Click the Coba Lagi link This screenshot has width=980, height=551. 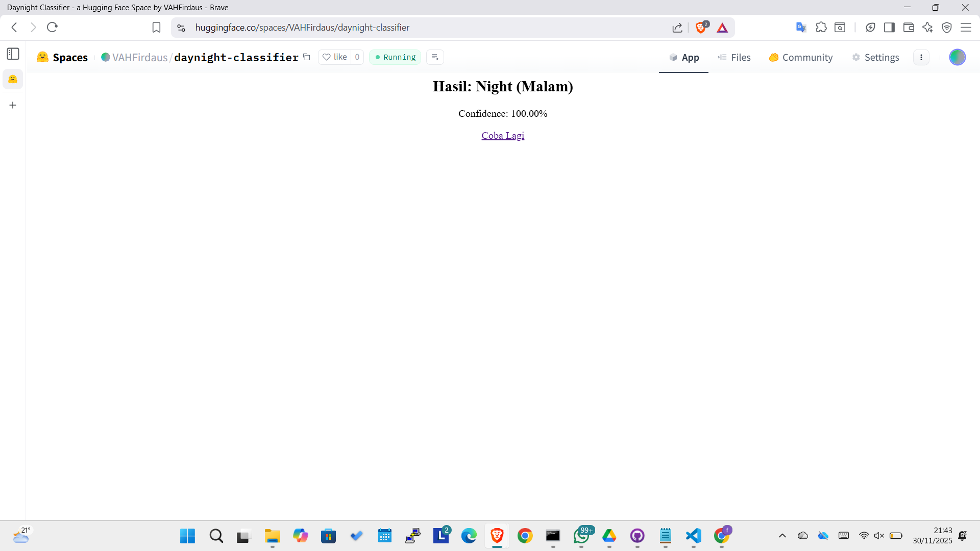[x=503, y=136]
